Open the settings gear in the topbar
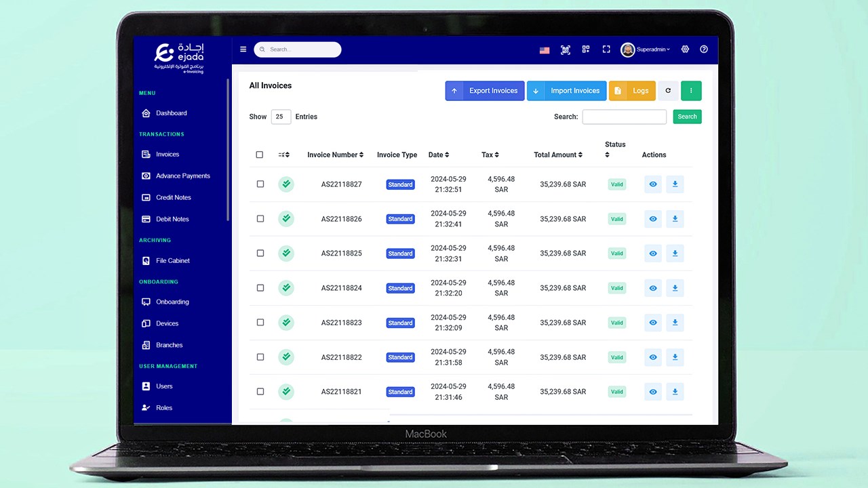Screen dimensions: 868x488 tap(685, 49)
